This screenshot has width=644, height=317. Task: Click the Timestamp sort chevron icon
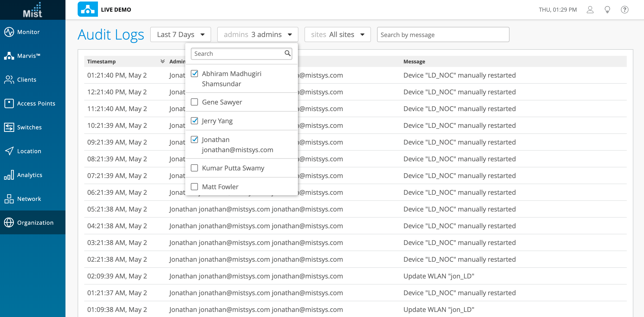click(163, 61)
